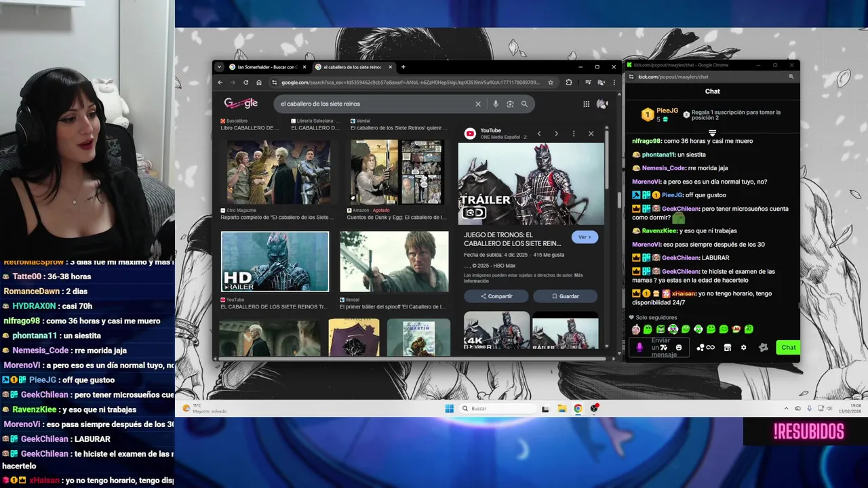This screenshot has width=868, height=488.
Task: Open Chrome home page icon
Action: pyautogui.click(x=259, y=82)
